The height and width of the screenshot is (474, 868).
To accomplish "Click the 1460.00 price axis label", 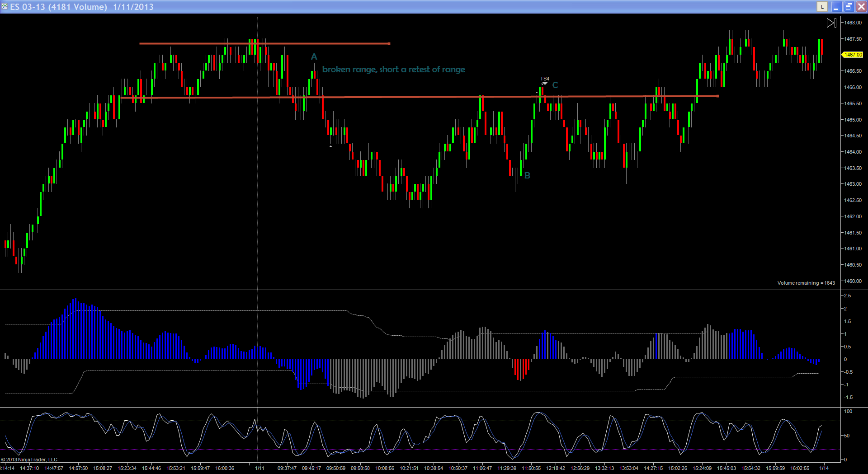I will click(x=853, y=281).
